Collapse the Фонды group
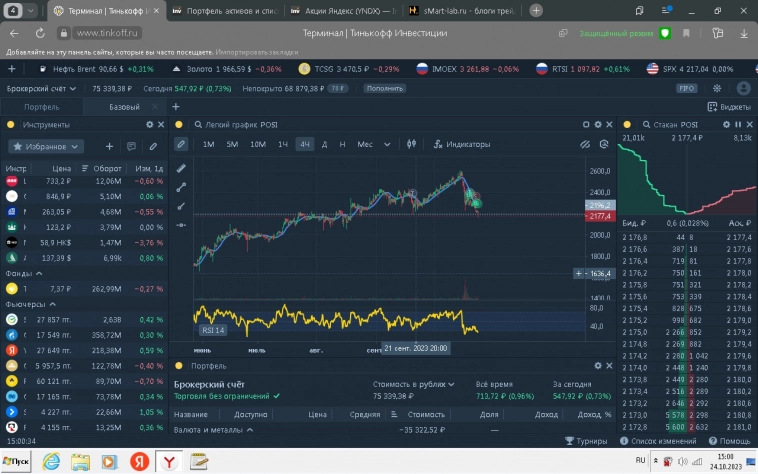 point(24,273)
